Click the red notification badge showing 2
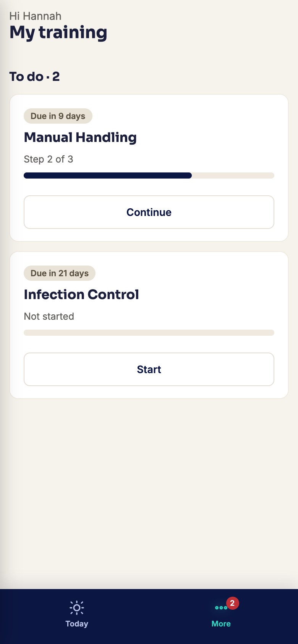 click(x=232, y=603)
